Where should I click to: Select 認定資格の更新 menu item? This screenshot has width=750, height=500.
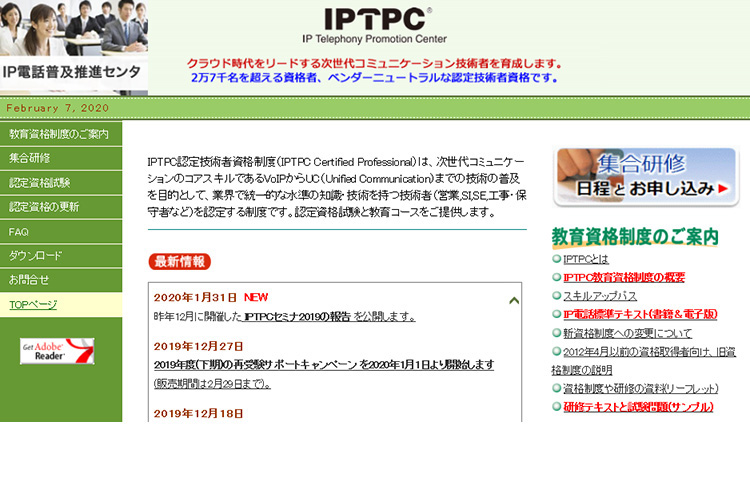coord(61,207)
